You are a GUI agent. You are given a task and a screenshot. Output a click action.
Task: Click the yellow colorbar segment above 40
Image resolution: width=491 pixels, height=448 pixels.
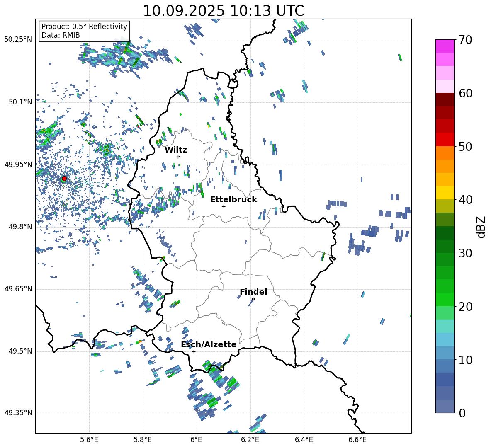coord(445,193)
